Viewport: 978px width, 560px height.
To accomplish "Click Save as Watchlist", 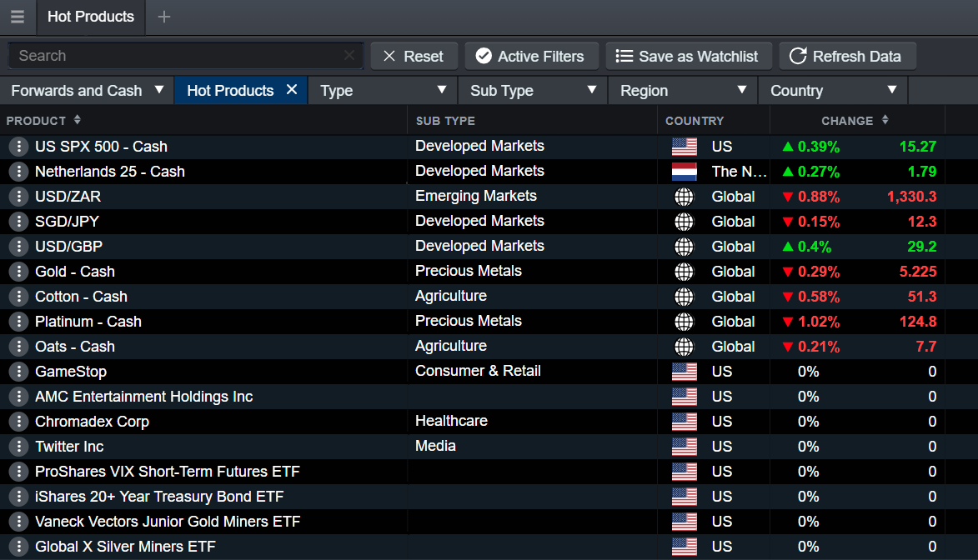I will coord(689,56).
